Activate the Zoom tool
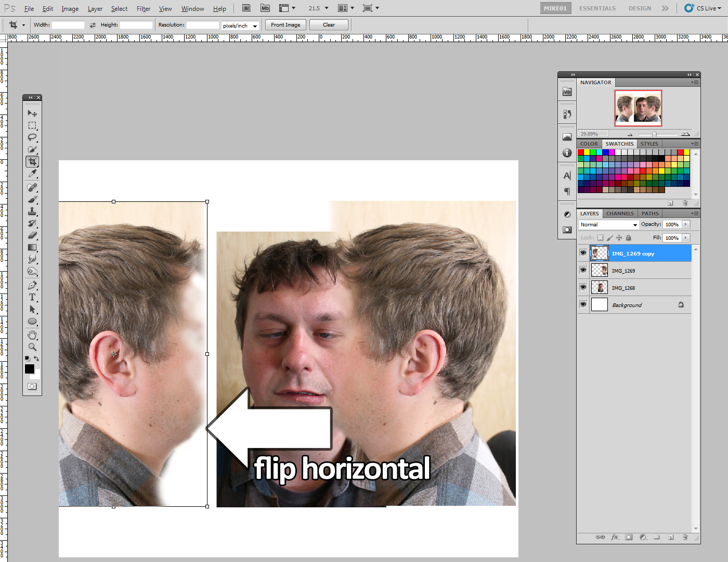 pos(32,347)
